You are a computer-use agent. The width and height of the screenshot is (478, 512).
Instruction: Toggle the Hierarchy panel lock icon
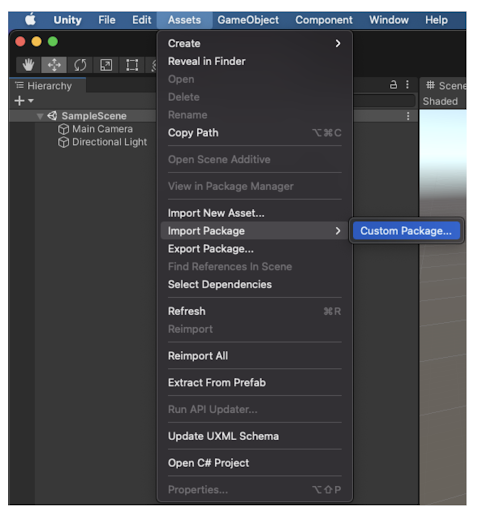(x=393, y=85)
